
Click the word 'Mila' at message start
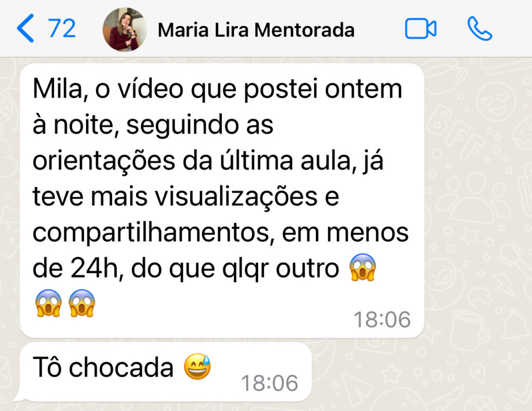click(x=58, y=89)
